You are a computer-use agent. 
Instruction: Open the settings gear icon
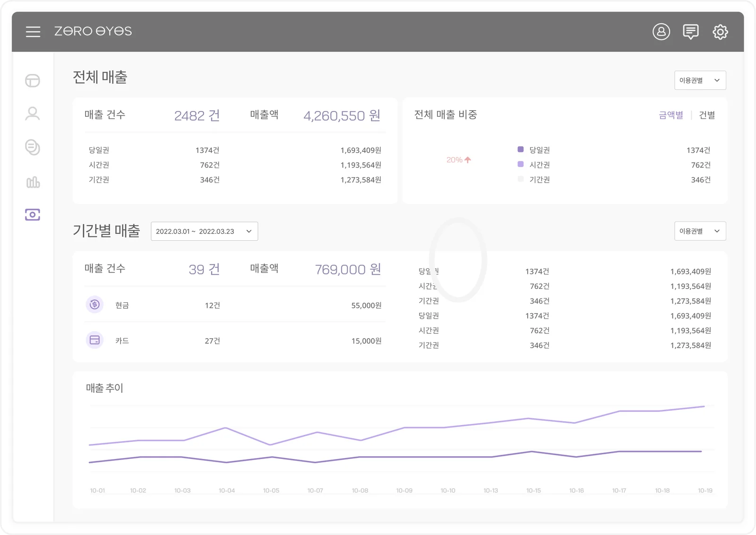point(720,32)
